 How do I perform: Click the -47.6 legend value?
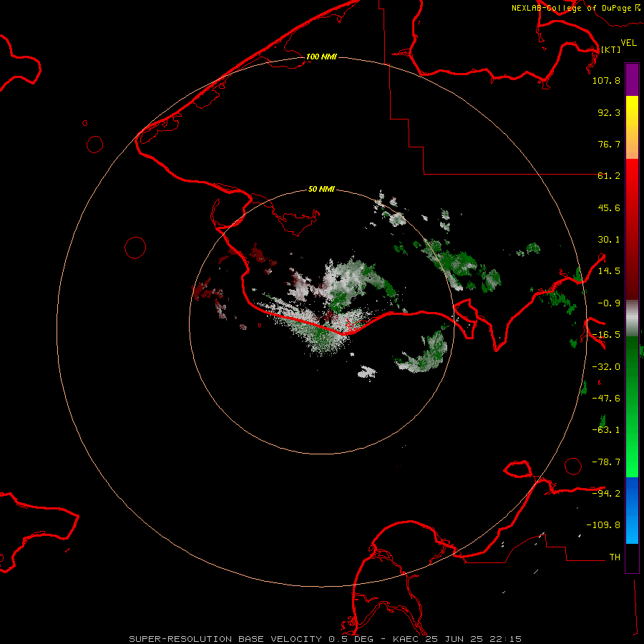coord(606,399)
